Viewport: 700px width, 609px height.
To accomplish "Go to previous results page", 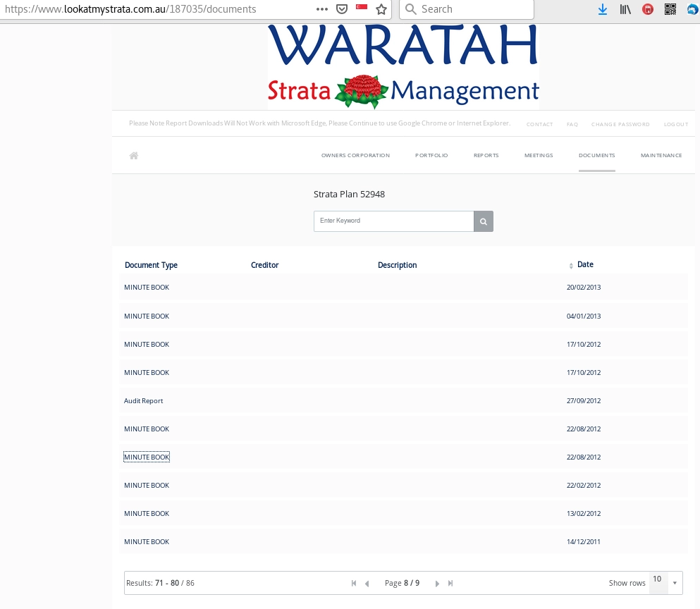I will [x=367, y=584].
